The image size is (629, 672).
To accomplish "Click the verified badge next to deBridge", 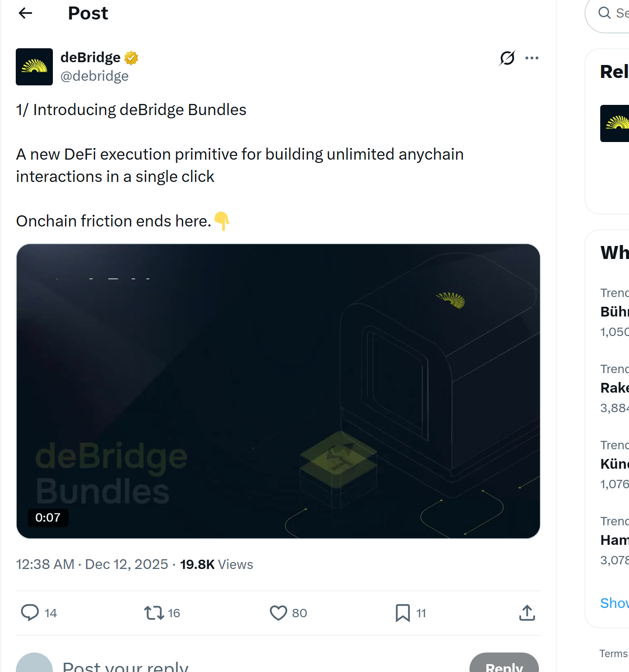I will point(131,57).
